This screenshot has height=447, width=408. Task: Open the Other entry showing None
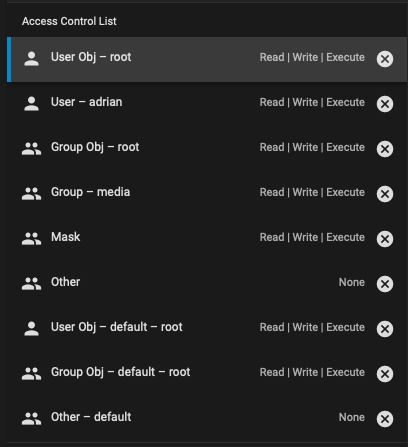point(207,284)
